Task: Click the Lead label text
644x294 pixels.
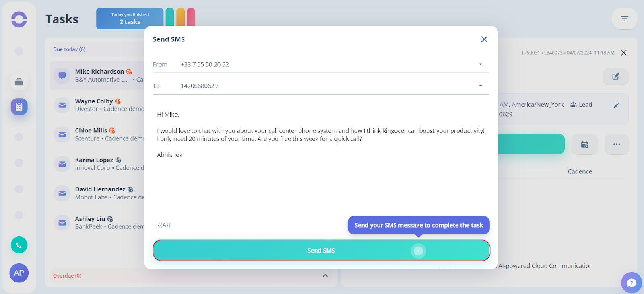Action: click(x=585, y=105)
